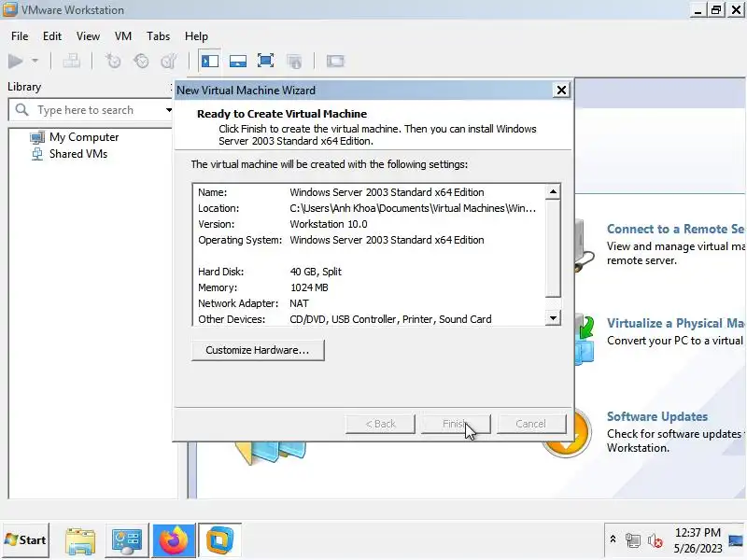Click the Software Updates link
Image resolution: width=747 pixels, height=560 pixels.
click(657, 416)
